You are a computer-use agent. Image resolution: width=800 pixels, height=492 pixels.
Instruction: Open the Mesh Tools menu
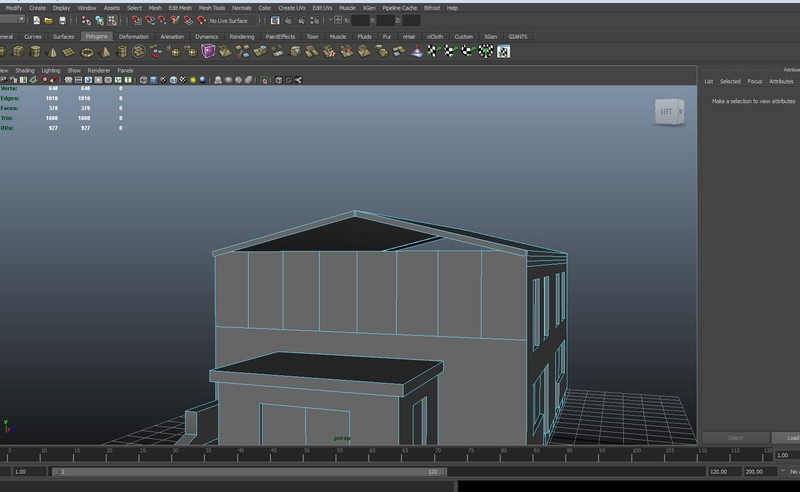pos(211,7)
